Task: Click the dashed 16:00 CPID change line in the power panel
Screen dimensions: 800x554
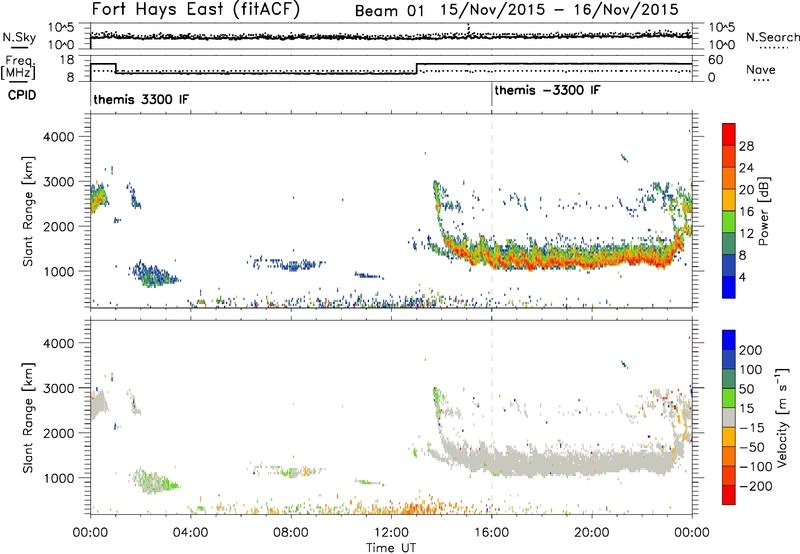Action: 492,209
